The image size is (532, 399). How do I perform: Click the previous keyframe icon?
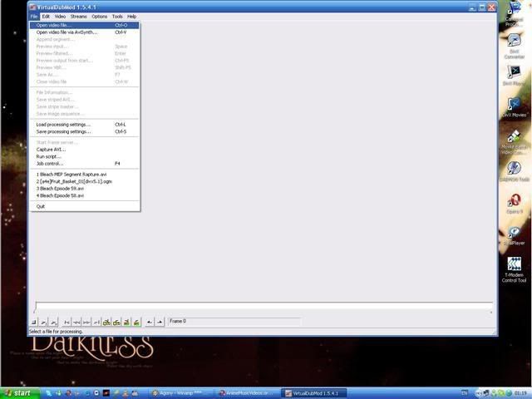106,322
